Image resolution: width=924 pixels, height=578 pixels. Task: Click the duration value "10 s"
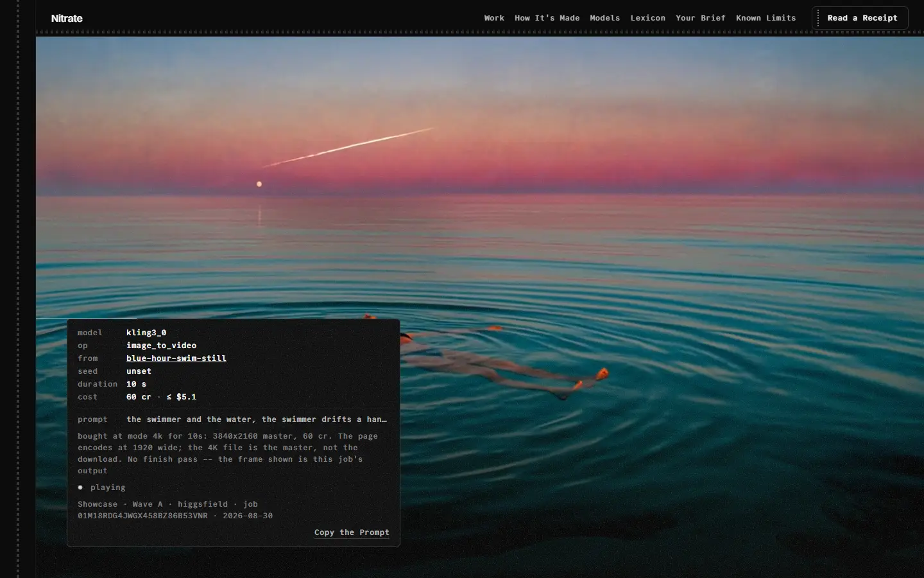[x=136, y=384]
